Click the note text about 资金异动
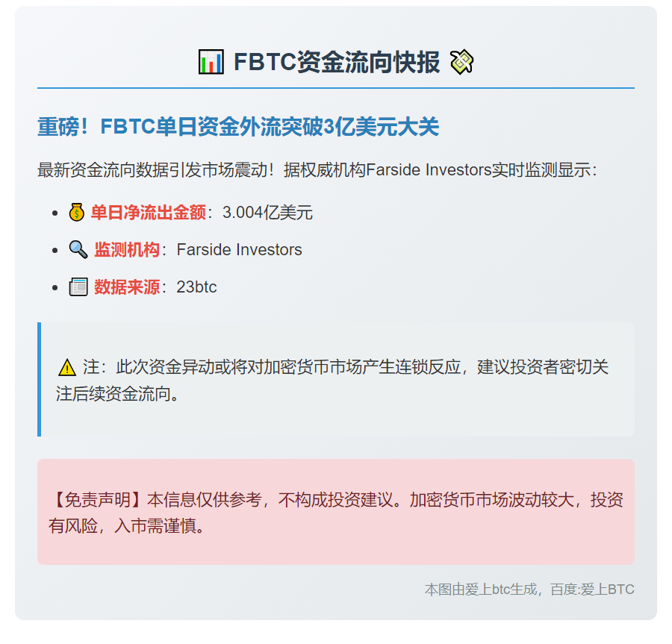The image size is (672, 644). [x=336, y=380]
